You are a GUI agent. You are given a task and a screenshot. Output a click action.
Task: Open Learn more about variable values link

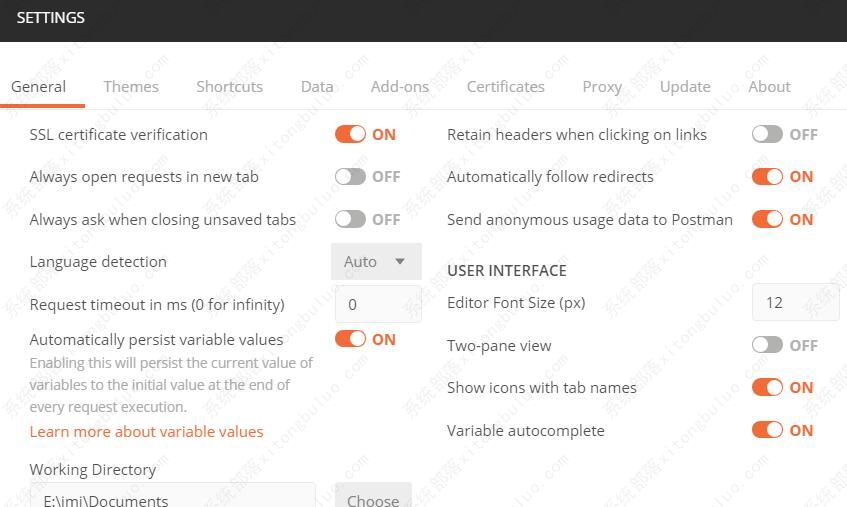pos(146,431)
